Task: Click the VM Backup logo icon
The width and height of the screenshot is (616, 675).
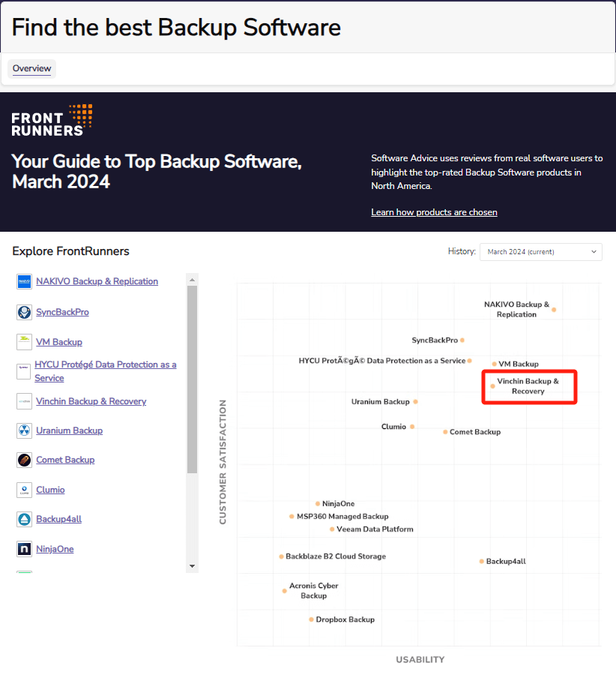Action: click(x=24, y=342)
